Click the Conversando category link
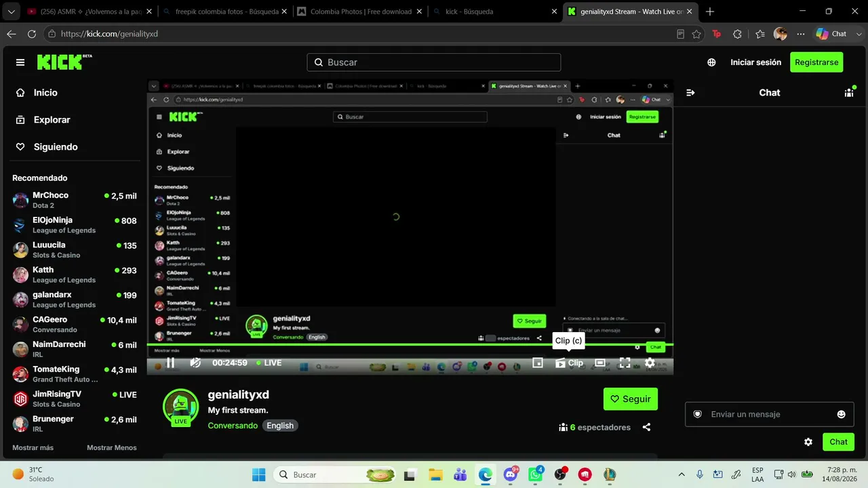868x488 pixels. (233, 426)
